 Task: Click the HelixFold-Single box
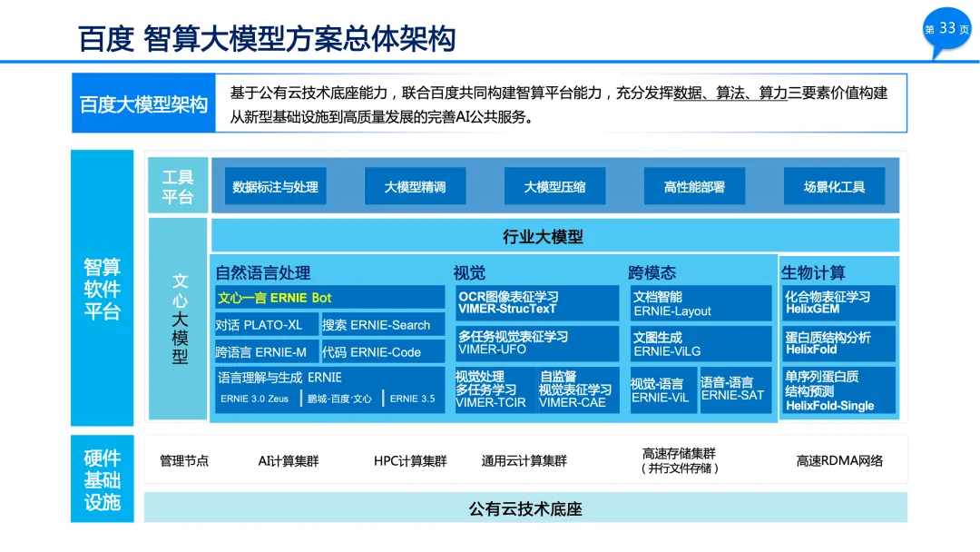[x=838, y=390]
